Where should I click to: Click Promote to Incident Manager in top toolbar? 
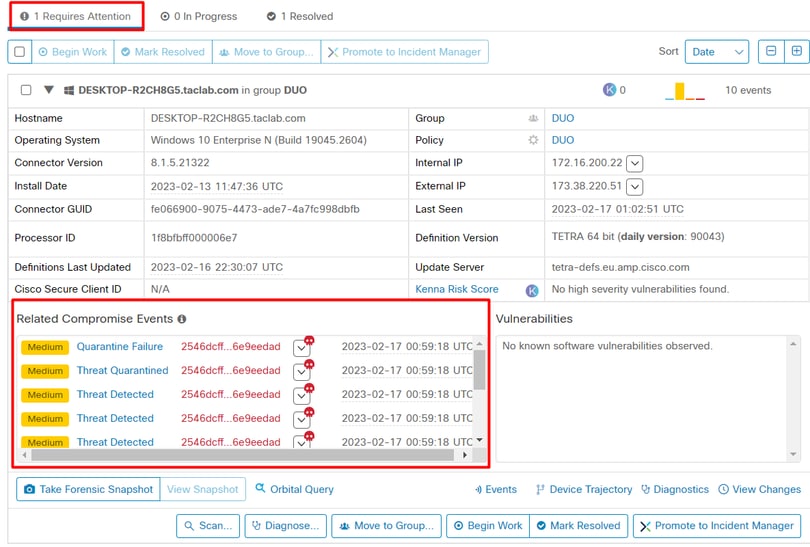coord(404,52)
